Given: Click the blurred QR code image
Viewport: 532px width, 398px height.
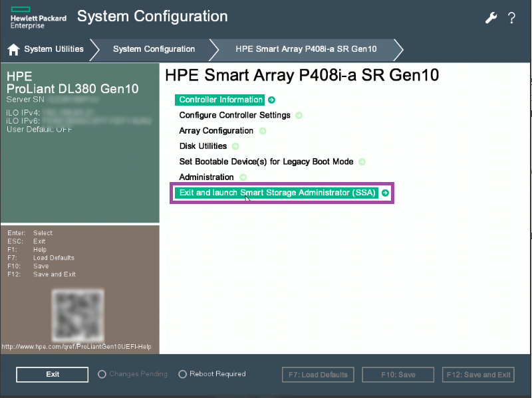Looking at the screenshot, I should pos(78,316).
